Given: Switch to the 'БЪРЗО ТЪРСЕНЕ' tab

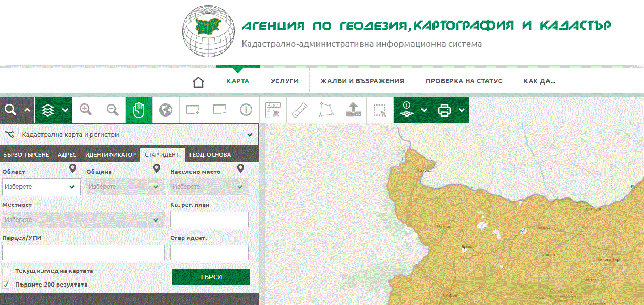Looking at the screenshot, I should click(26, 155).
